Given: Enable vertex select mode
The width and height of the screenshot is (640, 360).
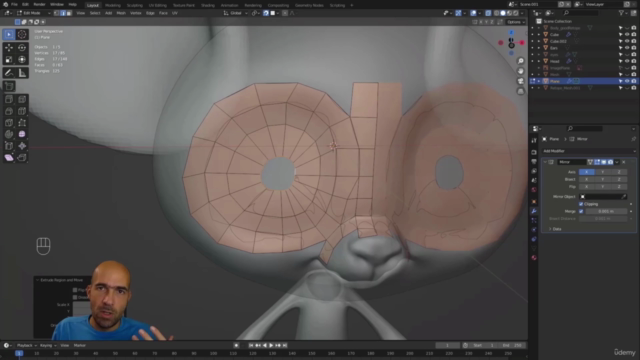Looking at the screenshot, I should [x=57, y=13].
